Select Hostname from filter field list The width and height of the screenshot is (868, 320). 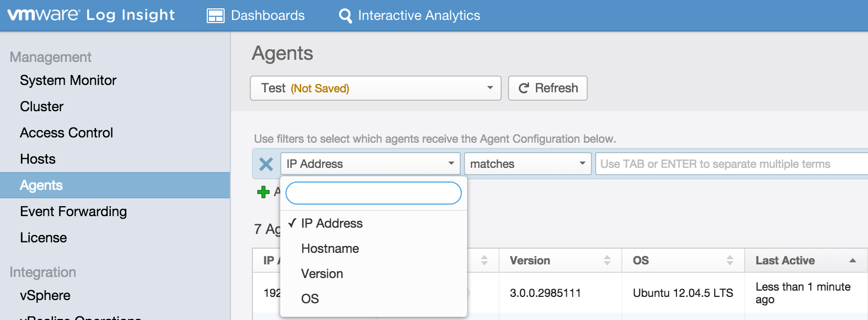point(330,249)
